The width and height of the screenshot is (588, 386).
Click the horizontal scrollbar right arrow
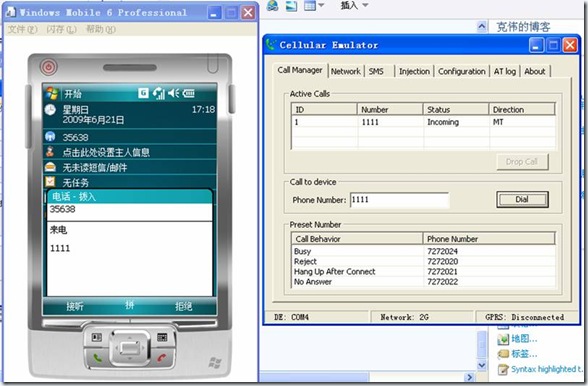click(x=469, y=377)
